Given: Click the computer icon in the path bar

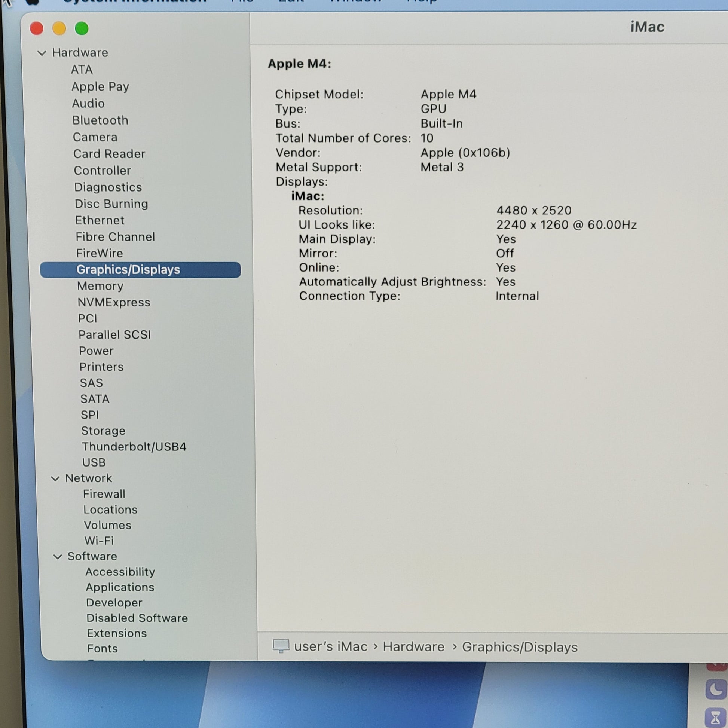Looking at the screenshot, I should (x=281, y=646).
